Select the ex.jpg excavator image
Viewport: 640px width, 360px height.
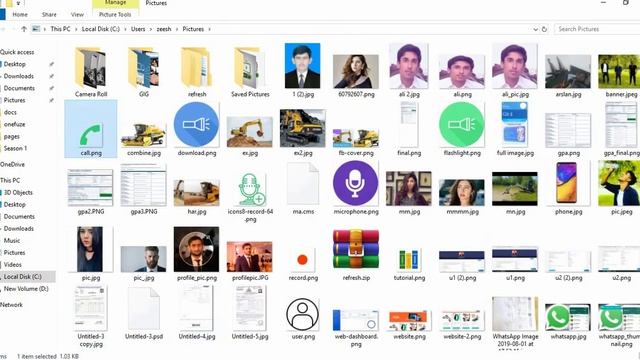(x=250, y=136)
